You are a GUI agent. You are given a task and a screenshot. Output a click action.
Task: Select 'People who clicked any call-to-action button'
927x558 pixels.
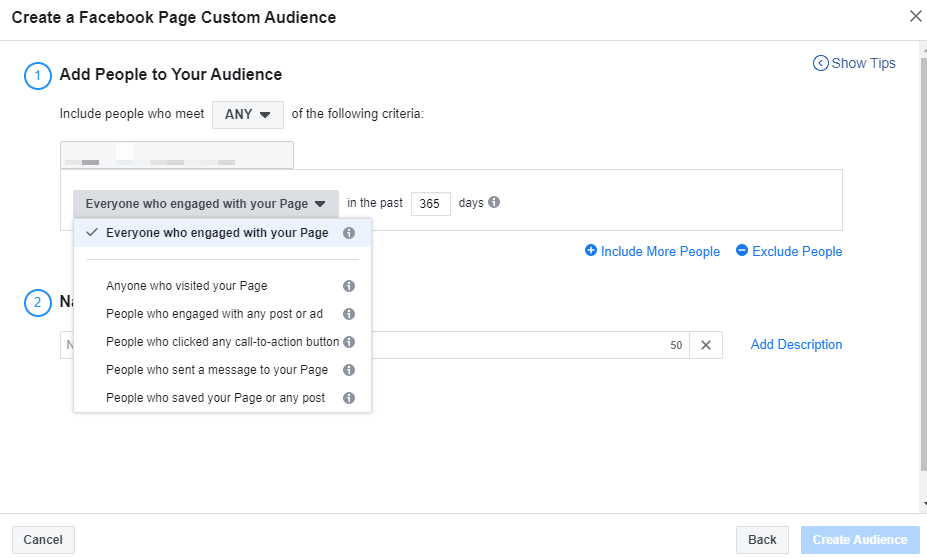(x=222, y=342)
